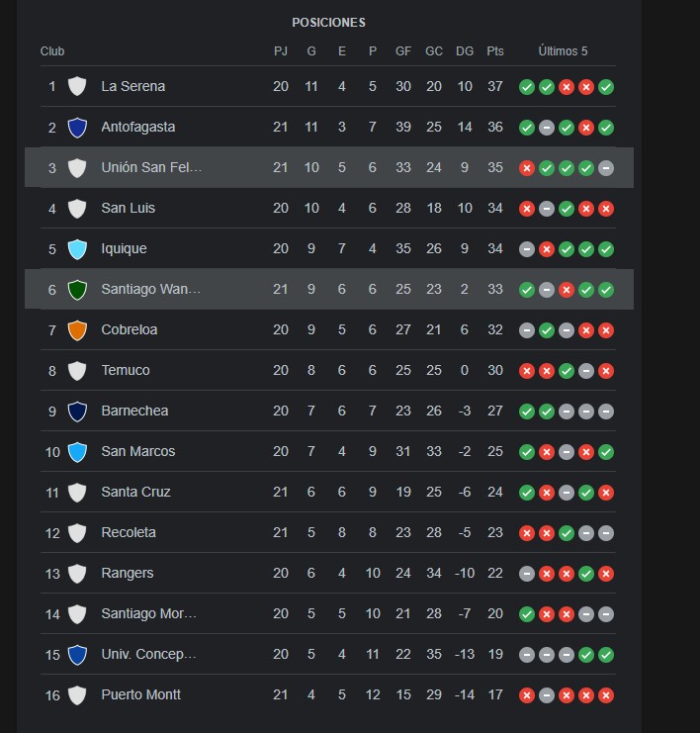Screen dimensions: 700x733
Task: Open the Unión San Felipe team row
Action: coord(329,168)
